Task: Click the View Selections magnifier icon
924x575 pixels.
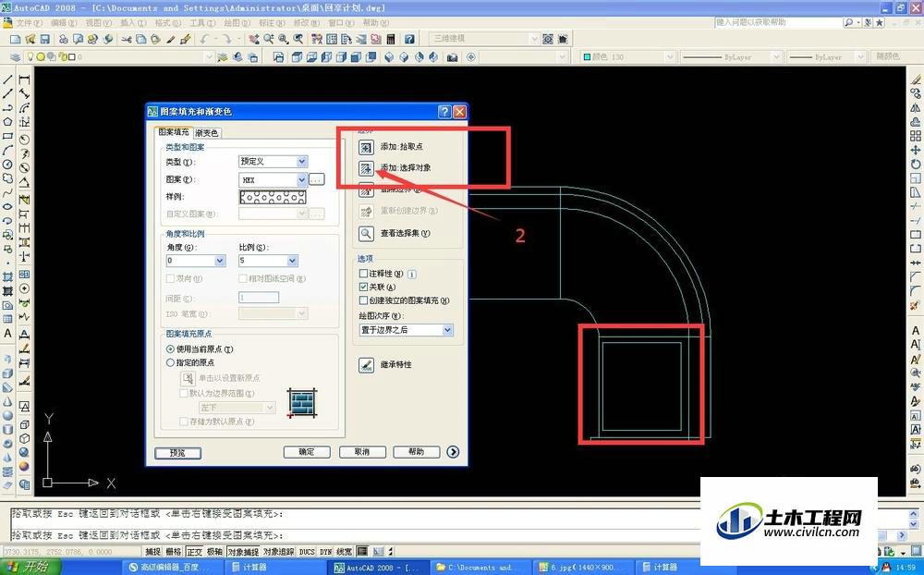Action: tap(366, 234)
